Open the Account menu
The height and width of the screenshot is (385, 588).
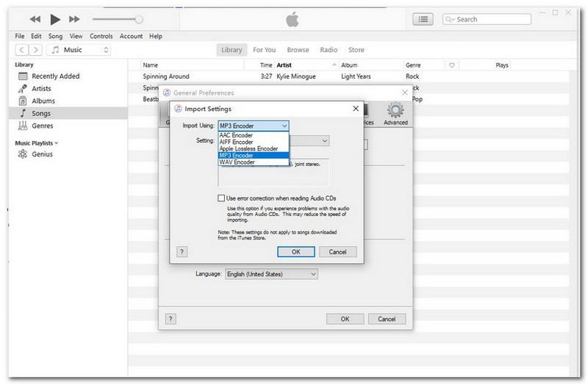(x=131, y=36)
